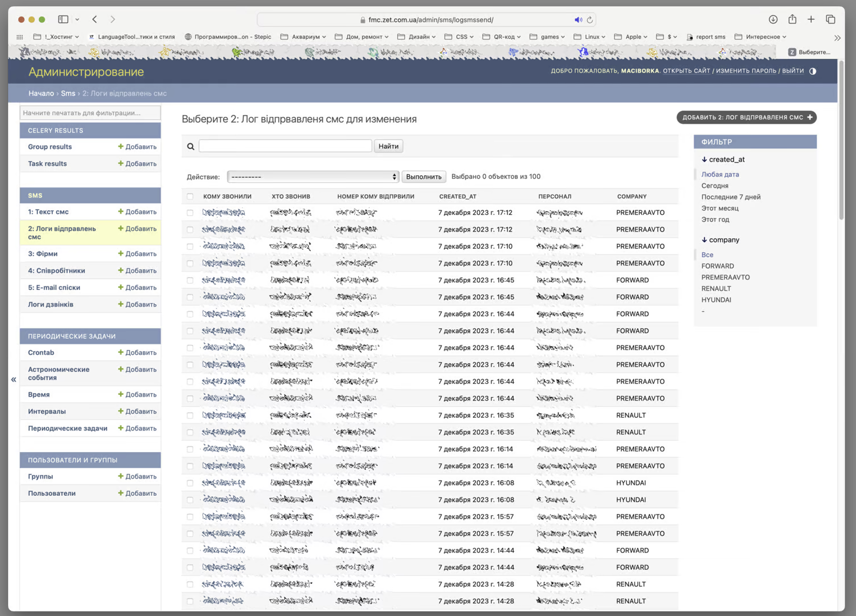856x616 pixels.
Task: Open the Аквариум bookmarks folder
Action: (303, 37)
